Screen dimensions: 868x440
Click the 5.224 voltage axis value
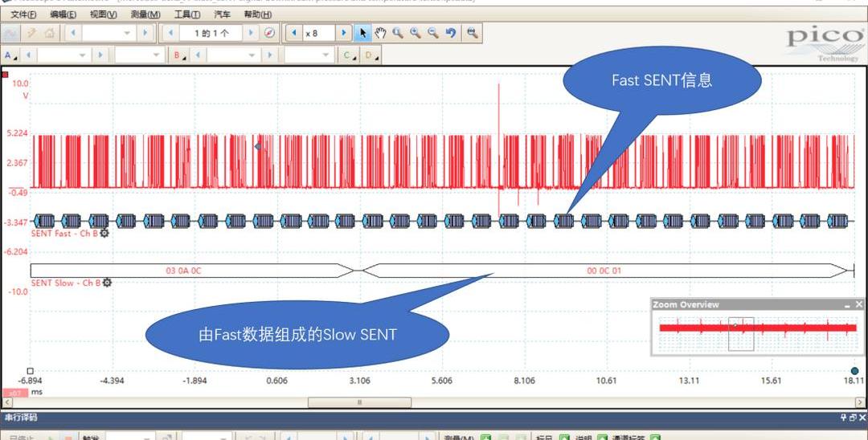(x=17, y=133)
